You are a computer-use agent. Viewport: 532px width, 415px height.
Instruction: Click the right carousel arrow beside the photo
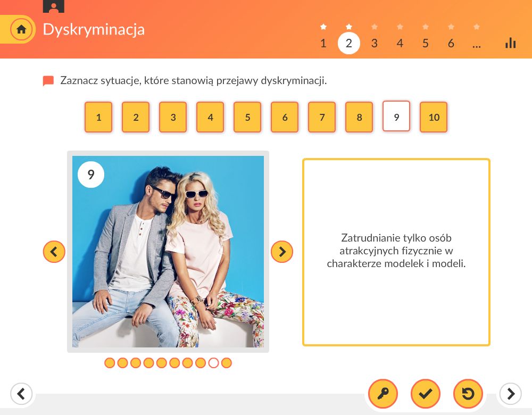pyautogui.click(x=282, y=251)
